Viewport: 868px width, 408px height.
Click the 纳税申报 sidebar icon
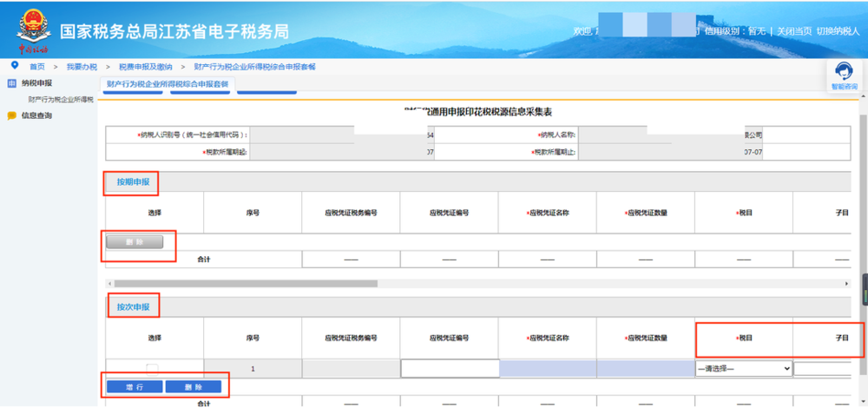coord(11,83)
